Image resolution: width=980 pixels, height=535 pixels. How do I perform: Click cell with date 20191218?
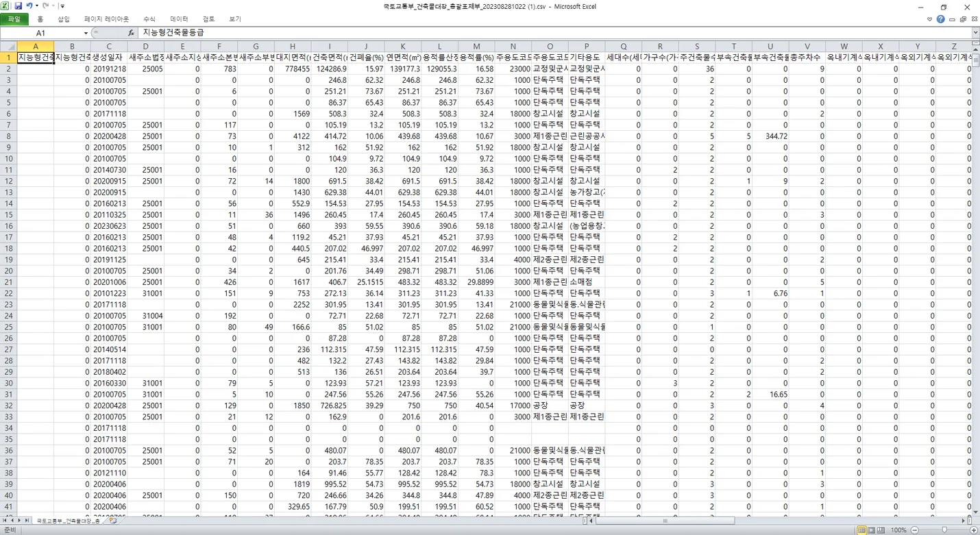coord(109,69)
